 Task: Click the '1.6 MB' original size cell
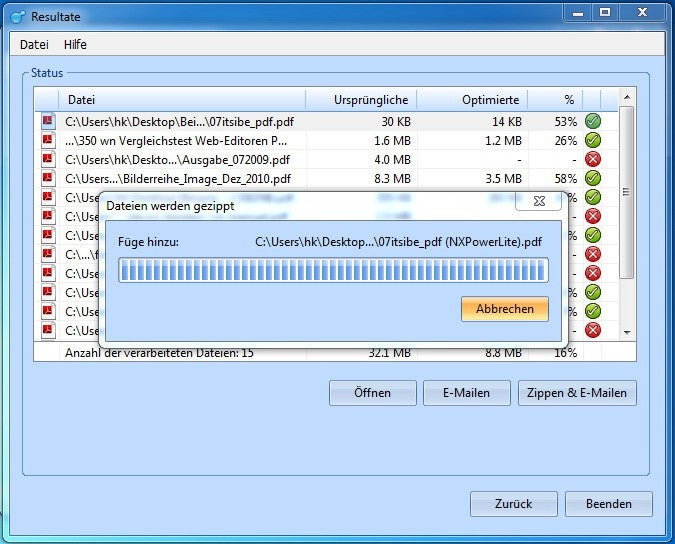(x=393, y=141)
